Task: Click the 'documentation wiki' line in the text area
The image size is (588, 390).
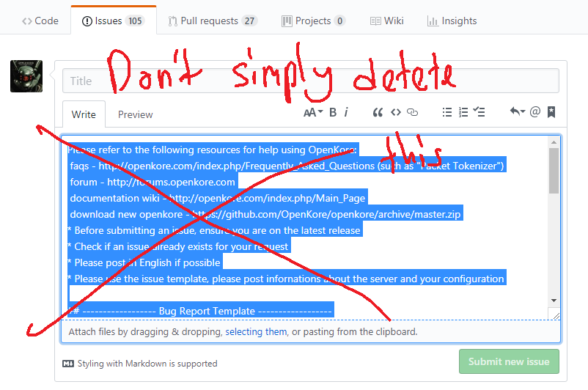Action: click(218, 198)
